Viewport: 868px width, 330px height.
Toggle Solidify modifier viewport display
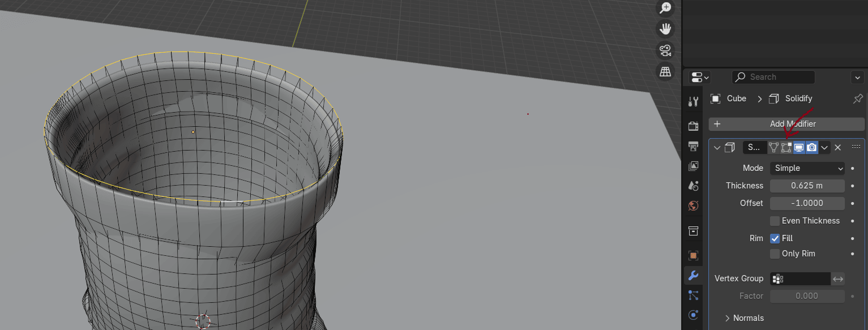(x=799, y=148)
